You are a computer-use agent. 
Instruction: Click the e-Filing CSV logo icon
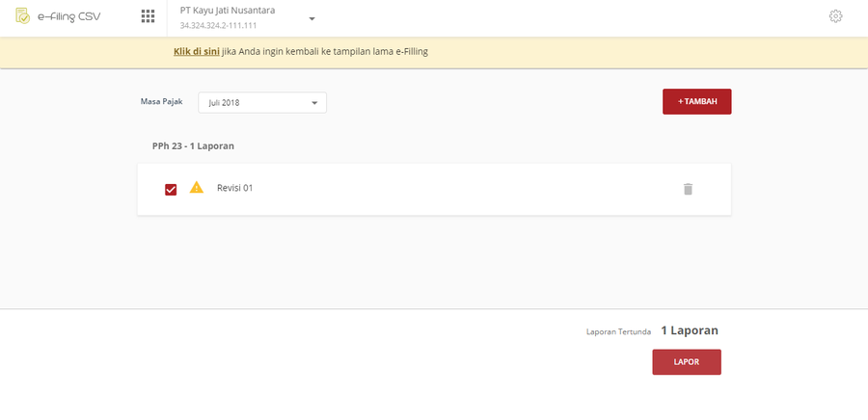coord(23,16)
